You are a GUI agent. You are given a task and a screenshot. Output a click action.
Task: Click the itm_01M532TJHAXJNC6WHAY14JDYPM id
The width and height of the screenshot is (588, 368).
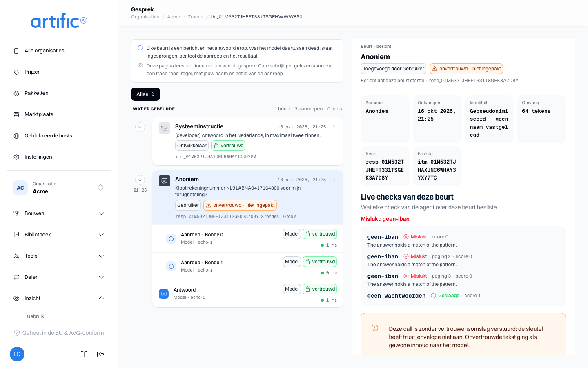[x=216, y=157]
